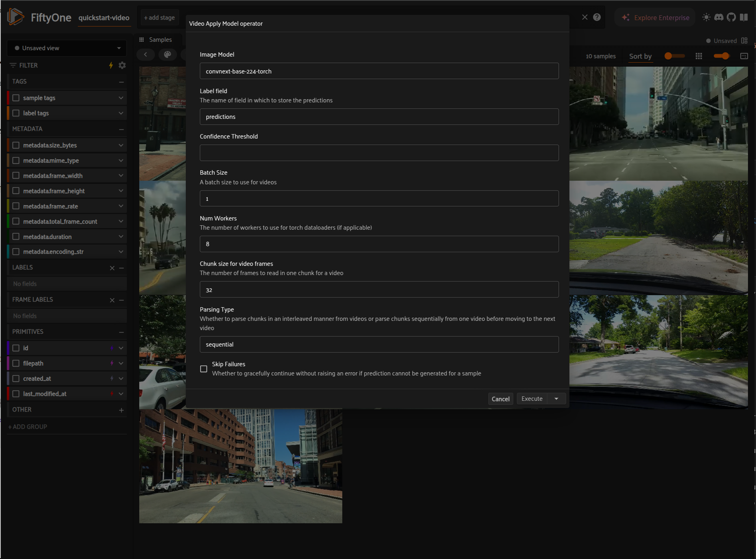The width and height of the screenshot is (756, 559).
Task: Click ADD GROUP in the sidebar
Action: pyautogui.click(x=28, y=427)
